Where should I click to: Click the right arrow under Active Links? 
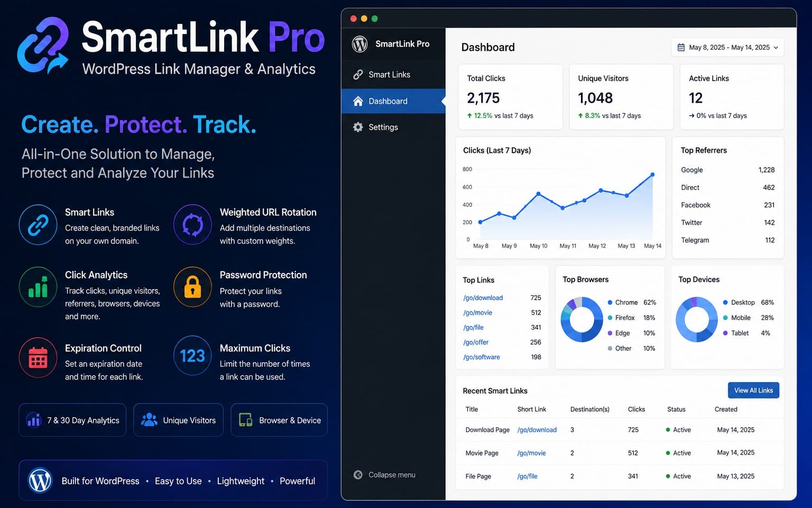pos(691,115)
